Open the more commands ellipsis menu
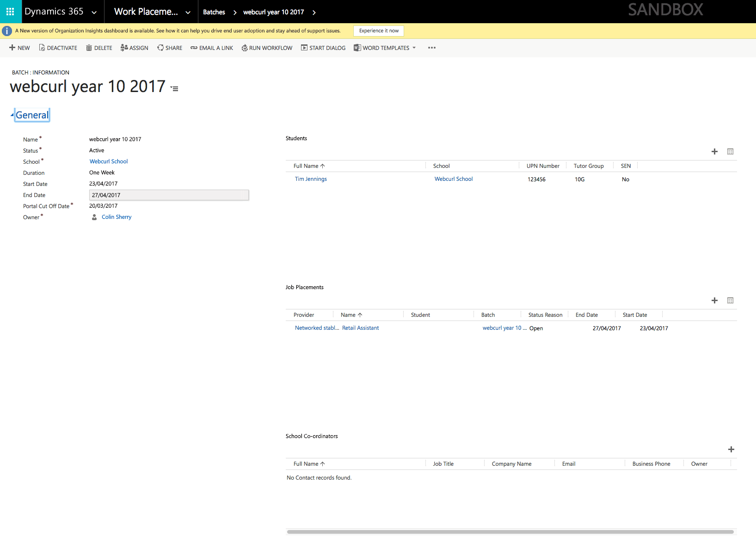 (431, 48)
